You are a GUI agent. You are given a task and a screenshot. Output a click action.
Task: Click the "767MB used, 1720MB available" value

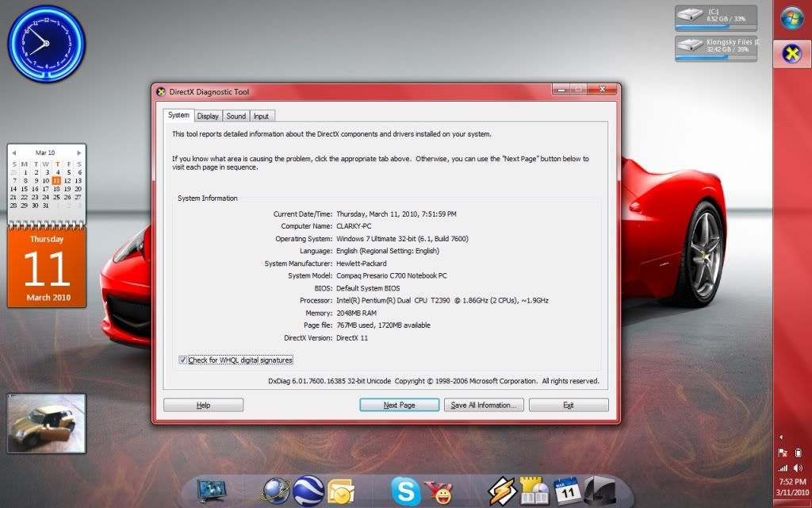(383, 325)
